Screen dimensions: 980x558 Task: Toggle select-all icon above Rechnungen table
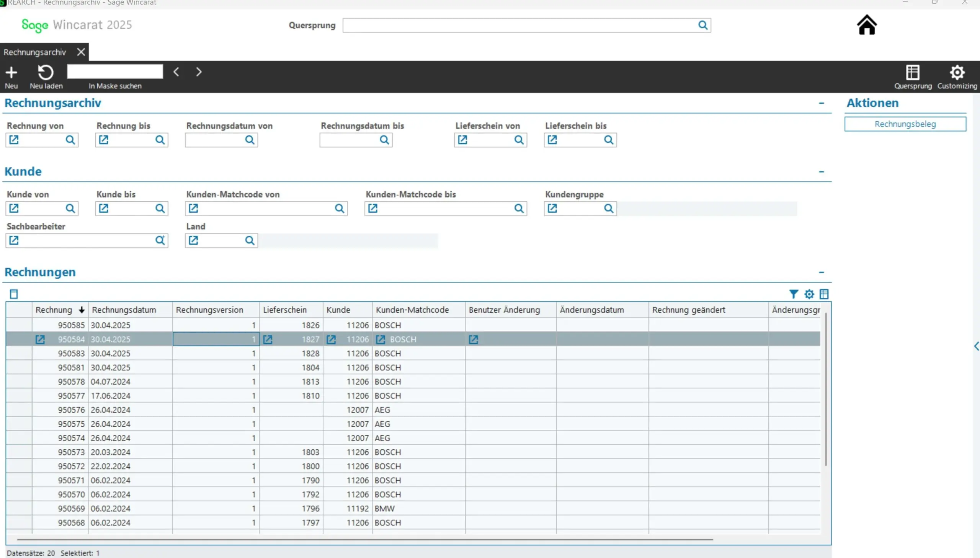pyautogui.click(x=14, y=294)
